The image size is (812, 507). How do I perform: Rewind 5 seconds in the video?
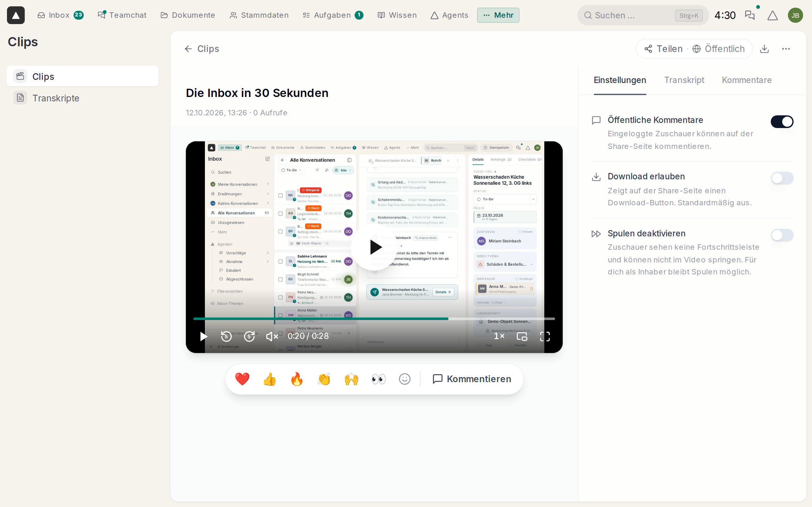[x=226, y=336]
